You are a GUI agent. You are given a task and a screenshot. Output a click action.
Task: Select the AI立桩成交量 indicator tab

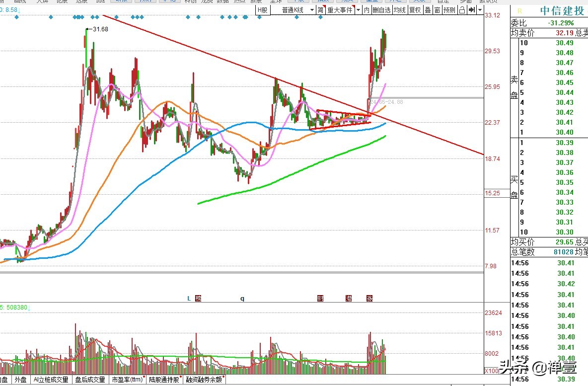point(51,380)
